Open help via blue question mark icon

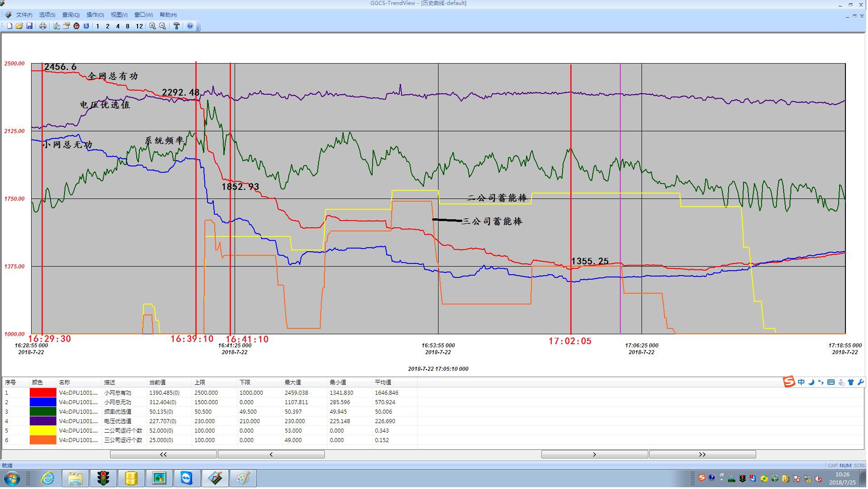(x=190, y=26)
